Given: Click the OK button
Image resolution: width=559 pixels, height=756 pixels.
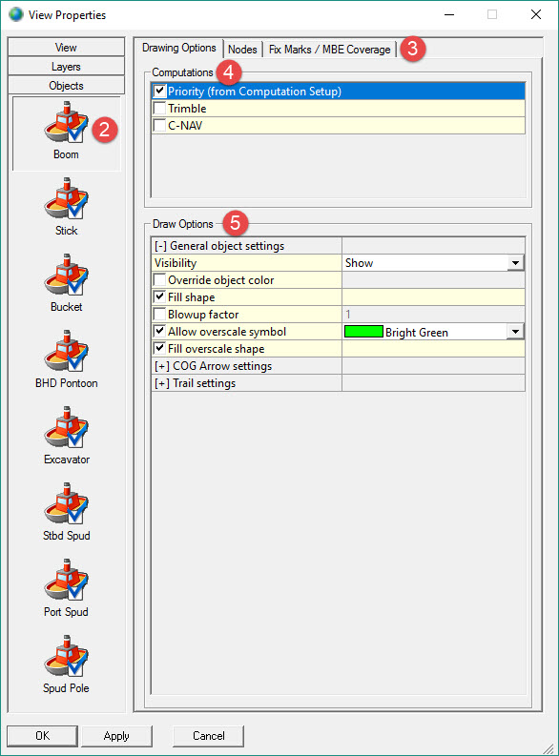Looking at the screenshot, I should 42,736.
